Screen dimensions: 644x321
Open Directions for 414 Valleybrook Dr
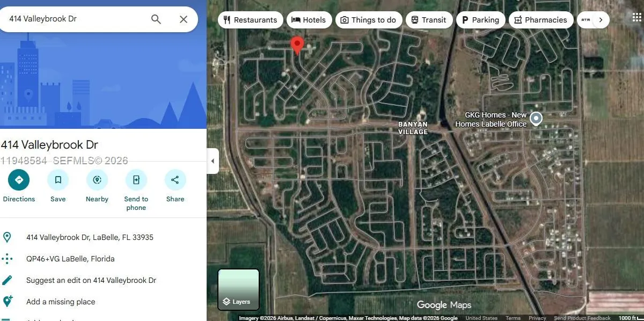click(19, 180)
